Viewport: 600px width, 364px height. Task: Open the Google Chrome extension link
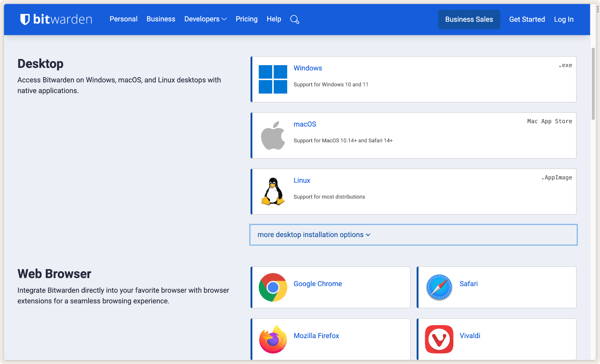[x=318, y=284]
